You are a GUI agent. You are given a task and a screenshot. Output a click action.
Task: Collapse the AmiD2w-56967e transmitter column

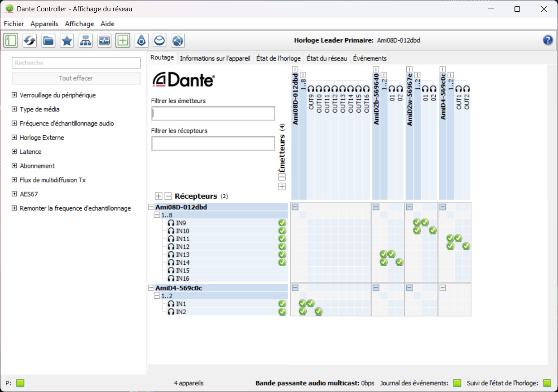(x=409, y=69)
